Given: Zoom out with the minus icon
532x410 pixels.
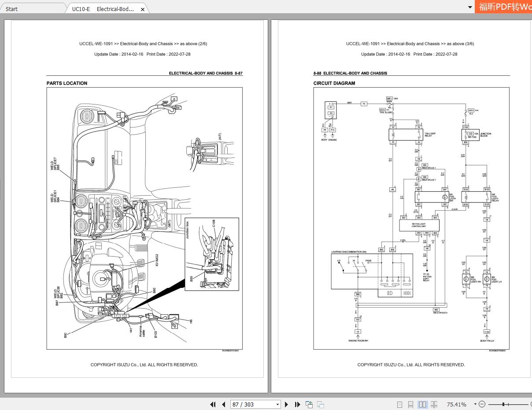Looking at the screenshot, I should tap(482, 404).
